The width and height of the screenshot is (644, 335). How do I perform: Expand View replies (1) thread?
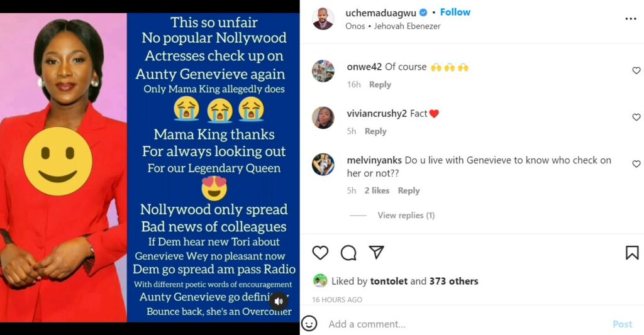coord(406,215)
